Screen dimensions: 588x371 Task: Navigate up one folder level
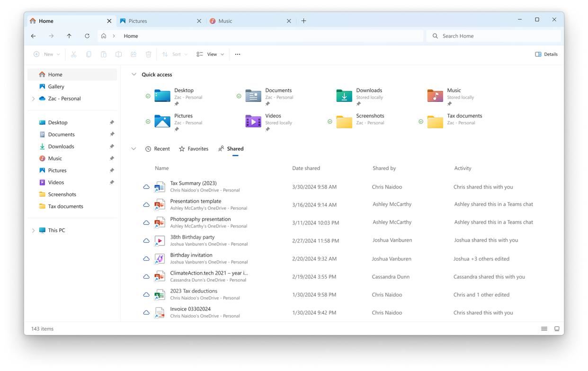point(69,36)
